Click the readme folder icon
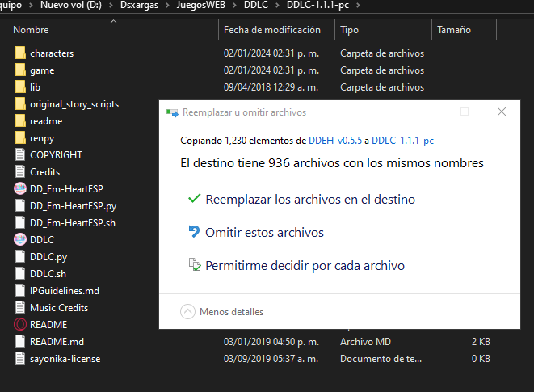Viewport: 534px width, 392px height. tap(20, 121)
